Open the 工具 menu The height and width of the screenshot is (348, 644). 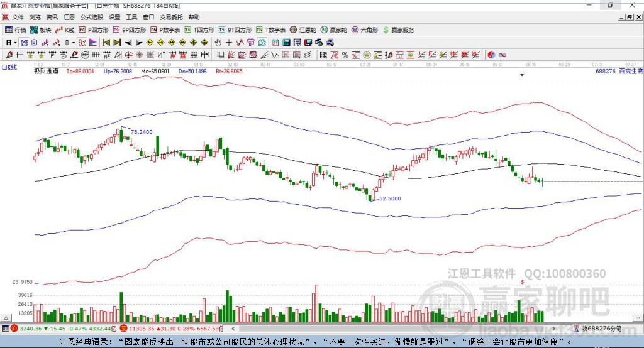click(131, 17)
